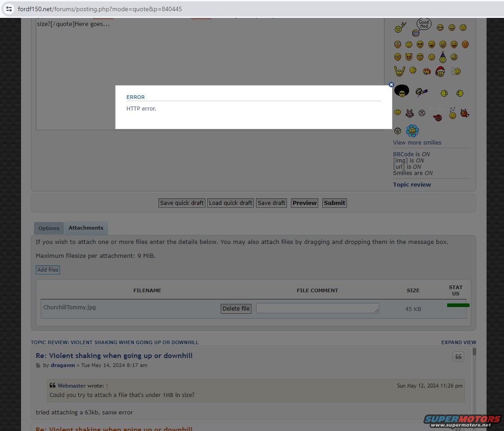Insert the 'Good Mod' speech bubble smiley
504x431 pixels.
click(x=422, y=27)
